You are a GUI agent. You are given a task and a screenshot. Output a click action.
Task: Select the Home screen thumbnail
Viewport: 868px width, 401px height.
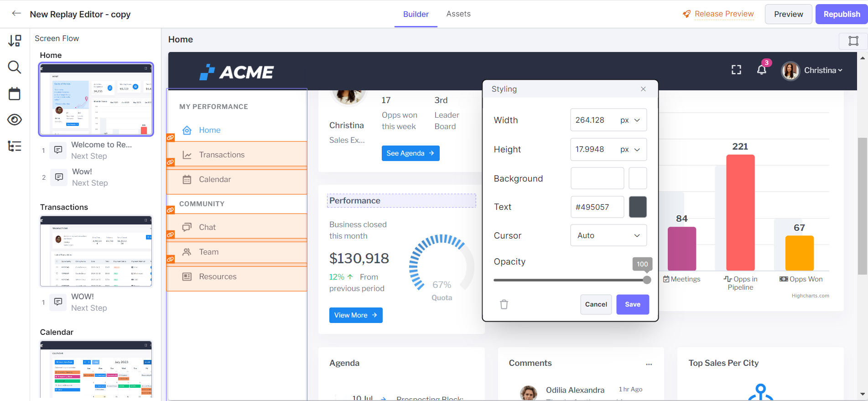pyautogui.click(x=96, y=99)
